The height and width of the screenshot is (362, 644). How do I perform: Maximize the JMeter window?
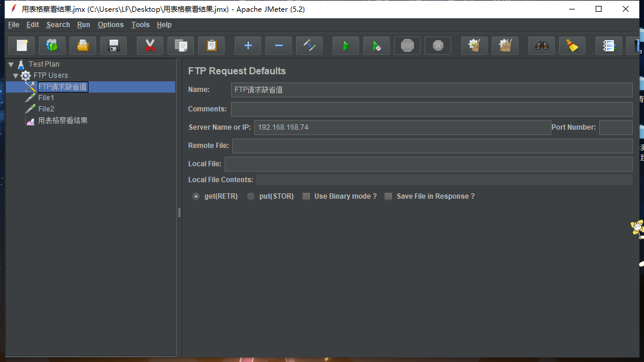point(599,9)
